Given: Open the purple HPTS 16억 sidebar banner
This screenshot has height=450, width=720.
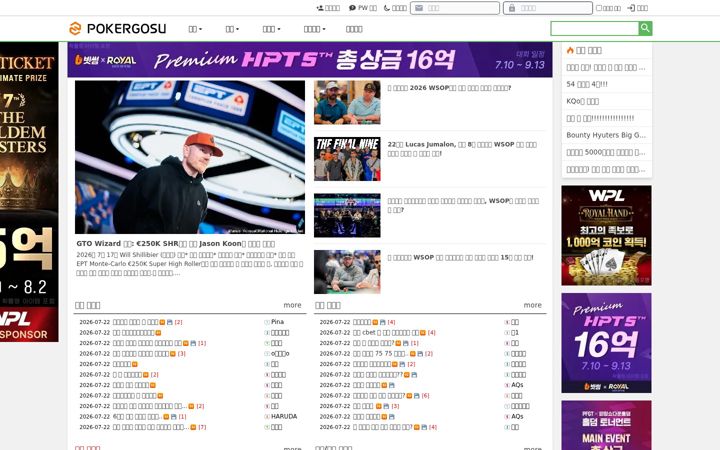Looking at the screenshot, I should coord(606,343).
